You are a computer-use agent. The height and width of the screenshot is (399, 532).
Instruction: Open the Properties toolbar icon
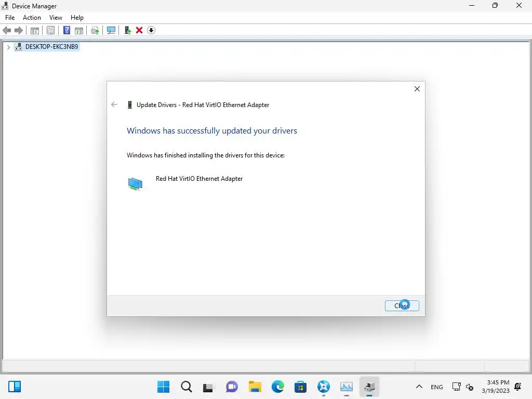[50, 31]
